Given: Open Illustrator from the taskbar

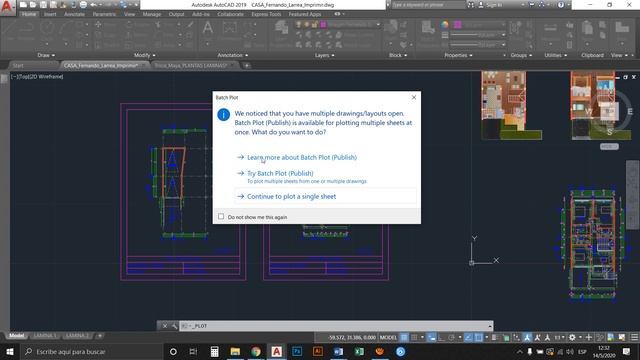Looking at the screenshot, I should [318, 351].
